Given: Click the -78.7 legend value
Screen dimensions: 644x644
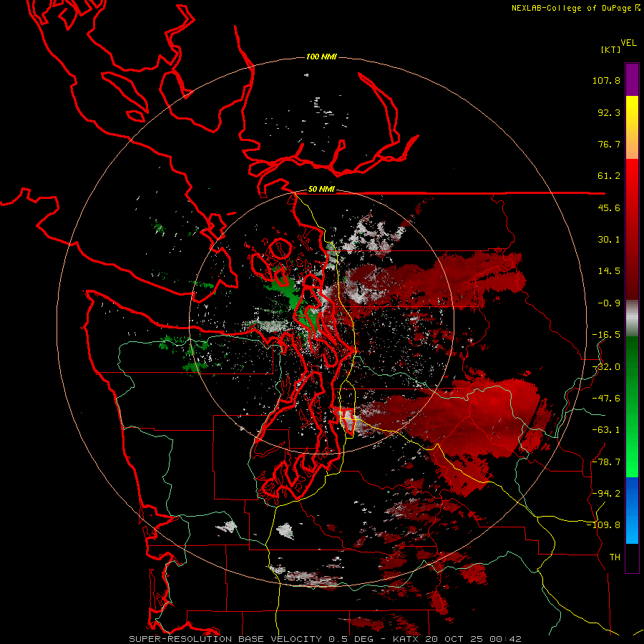Looking at the screenshot, I should point(606,462).
